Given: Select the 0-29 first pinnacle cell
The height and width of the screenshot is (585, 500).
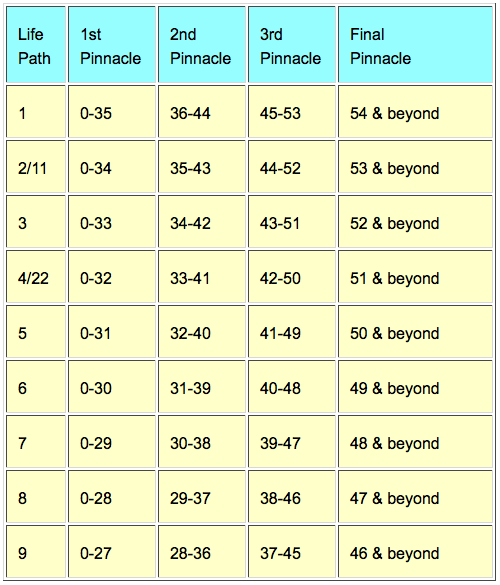Looking at the screenshot, I should coord(112,441).
